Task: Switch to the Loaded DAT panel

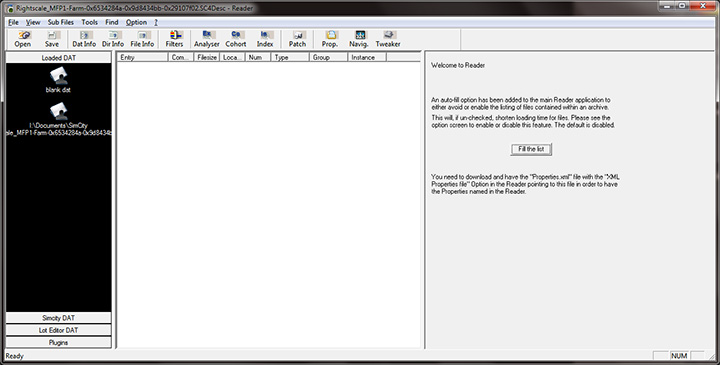Action: click(x=58, y=58)
